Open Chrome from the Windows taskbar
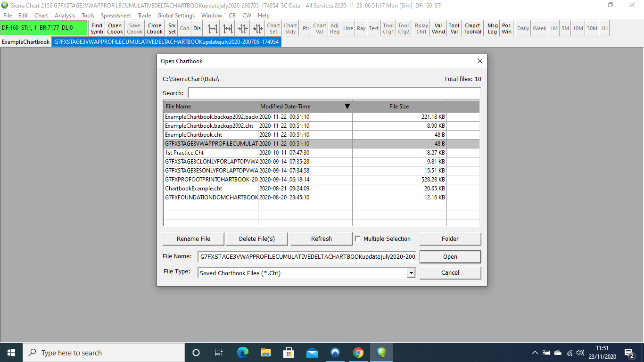 point(358,353)
